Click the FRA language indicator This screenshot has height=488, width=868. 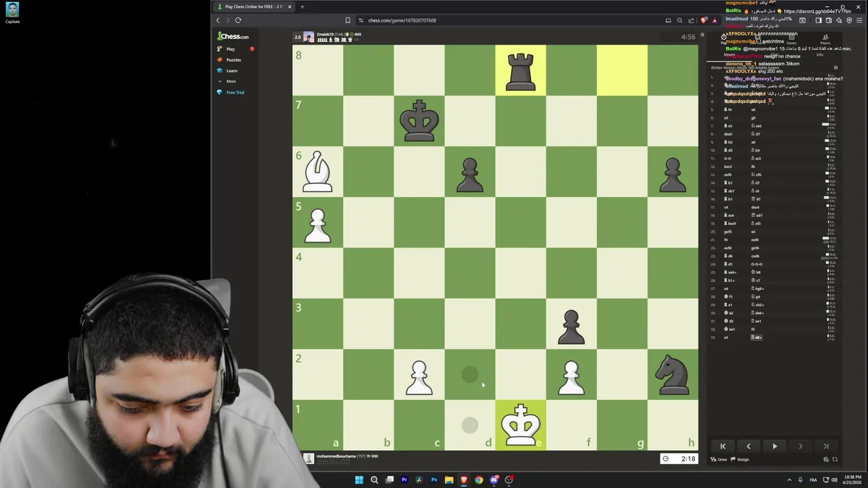pyautogui.click(x=813, y=480)
